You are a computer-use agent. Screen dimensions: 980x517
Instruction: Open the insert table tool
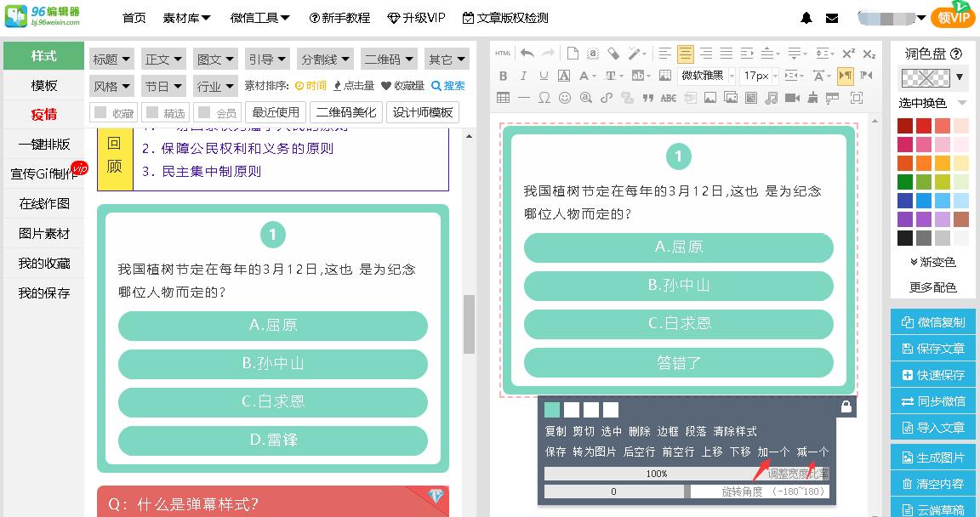coord(502,95)
